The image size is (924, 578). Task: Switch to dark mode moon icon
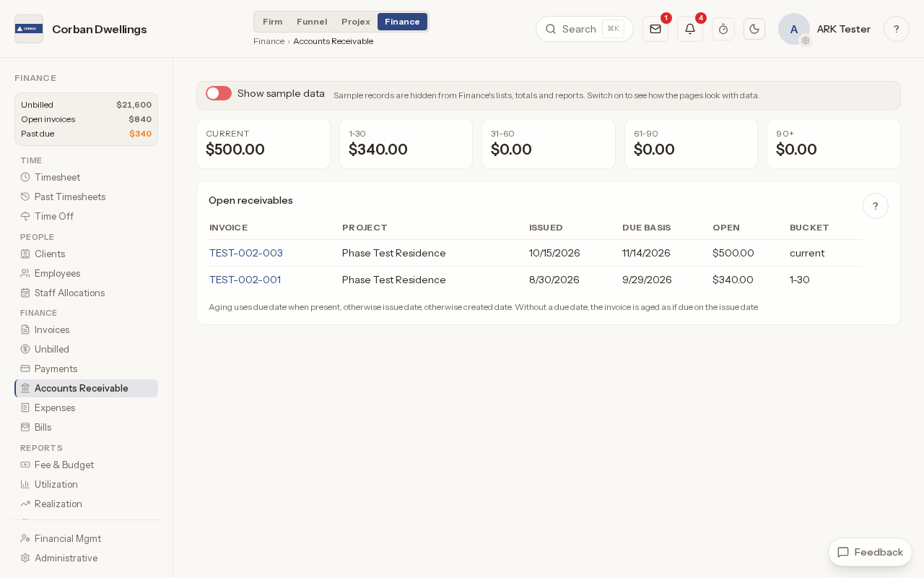pyautogui.click(x=754, y=29)
